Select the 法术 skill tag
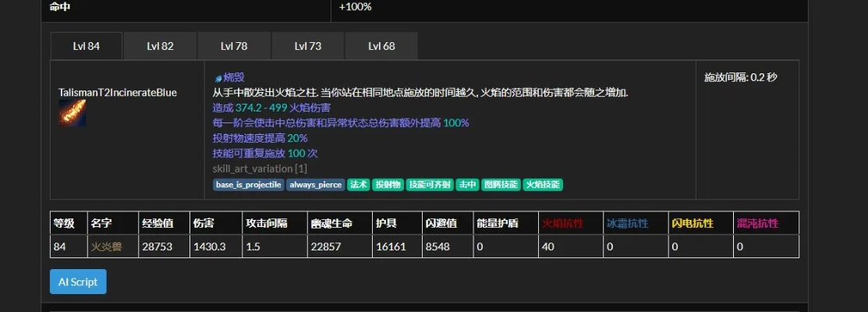This screenshot has height=312, width=868. 358,185
